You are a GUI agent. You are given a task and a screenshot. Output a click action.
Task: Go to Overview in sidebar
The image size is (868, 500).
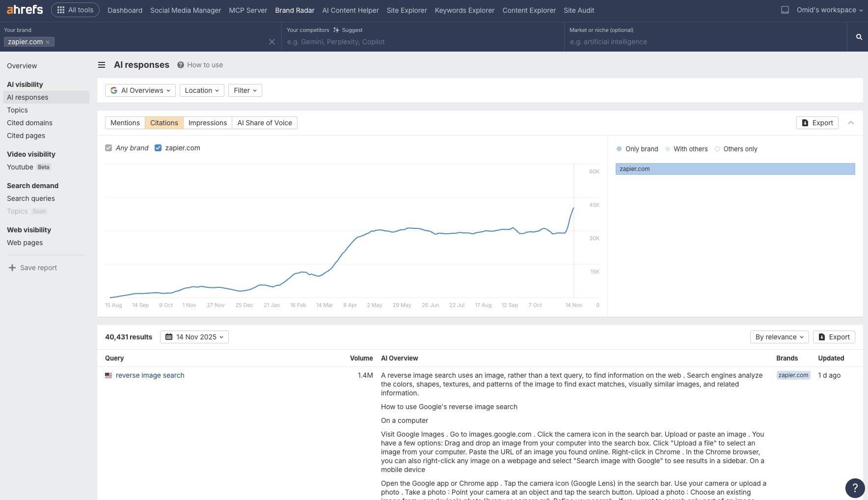point(22,66)
